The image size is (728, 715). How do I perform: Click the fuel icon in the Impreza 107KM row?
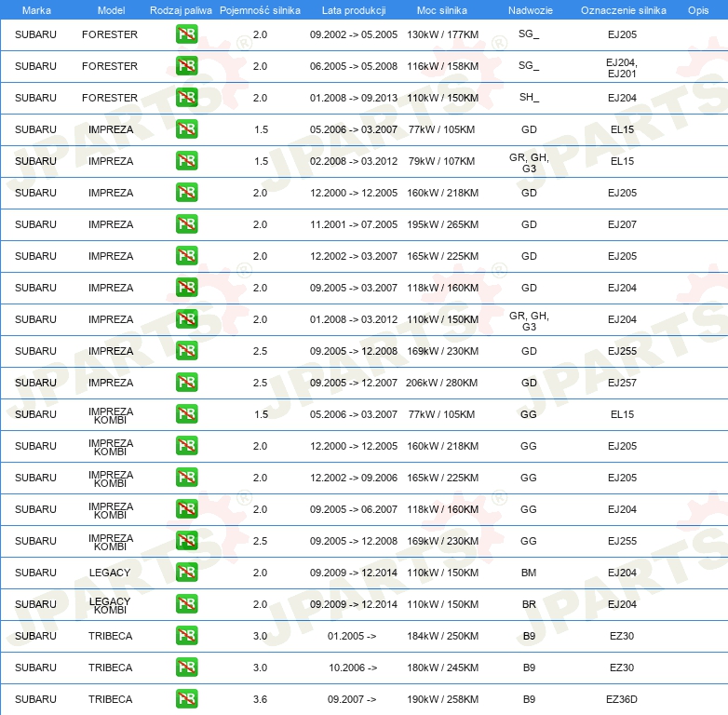pyautogui.click(x=186, y=161)
